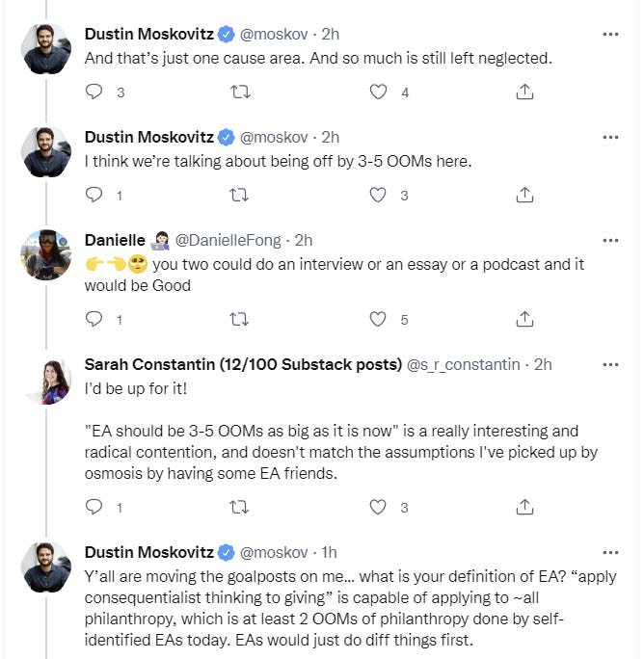
Task: Open the '1h' timestamp on last Dustin tweet
Action: point(329,552)
